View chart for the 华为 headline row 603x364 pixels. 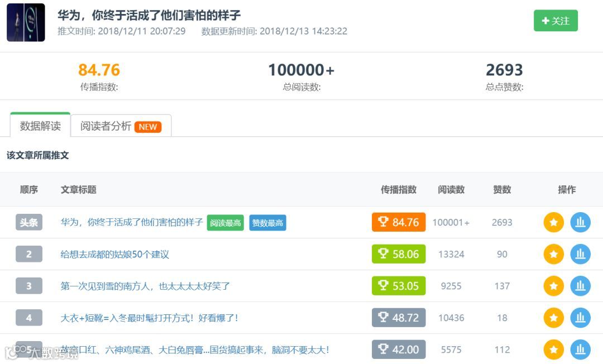tap(580, 222)
